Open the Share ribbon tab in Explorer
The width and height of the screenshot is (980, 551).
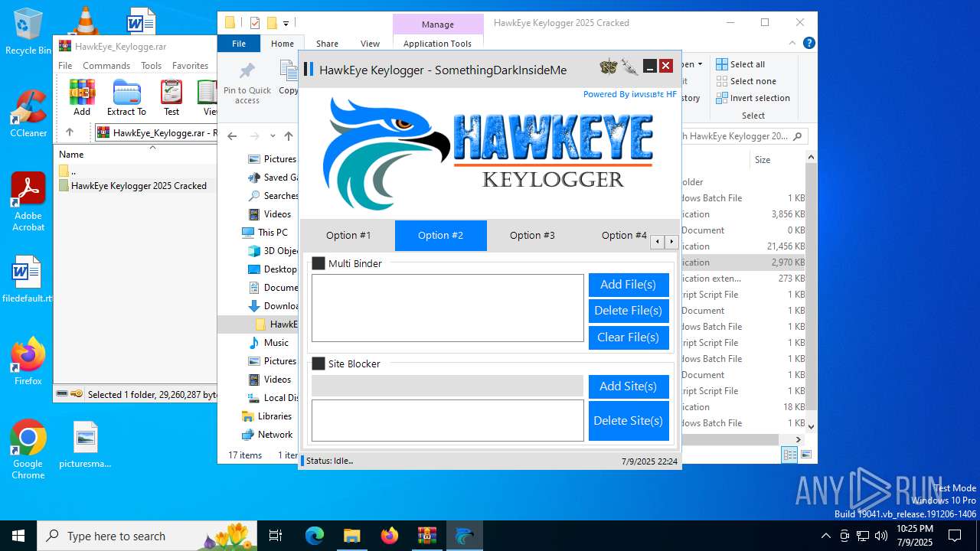click(x=327, y=44)
